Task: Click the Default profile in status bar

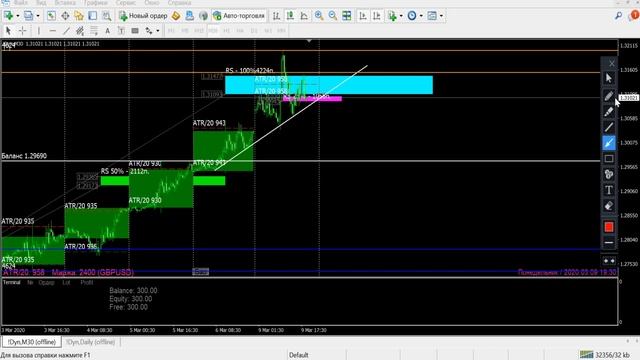Action: 298,355
